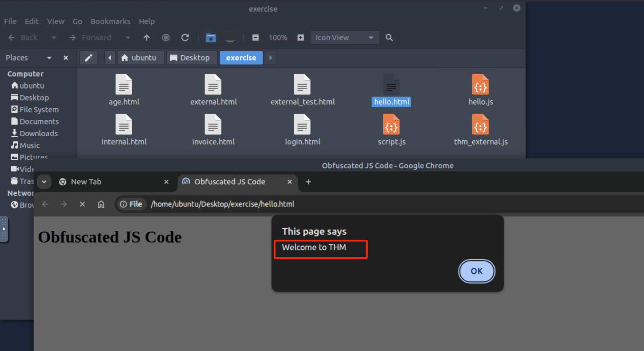Go Back in the file manager
644x351 pixels.
point(23,37)
